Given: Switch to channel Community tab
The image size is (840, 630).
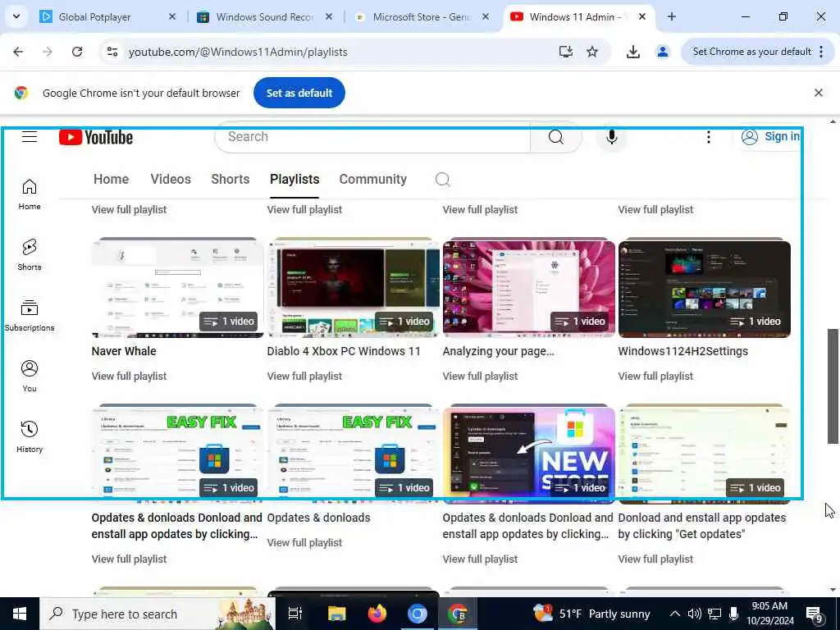Looking at the screenshot, I should [x=373, y=180].
